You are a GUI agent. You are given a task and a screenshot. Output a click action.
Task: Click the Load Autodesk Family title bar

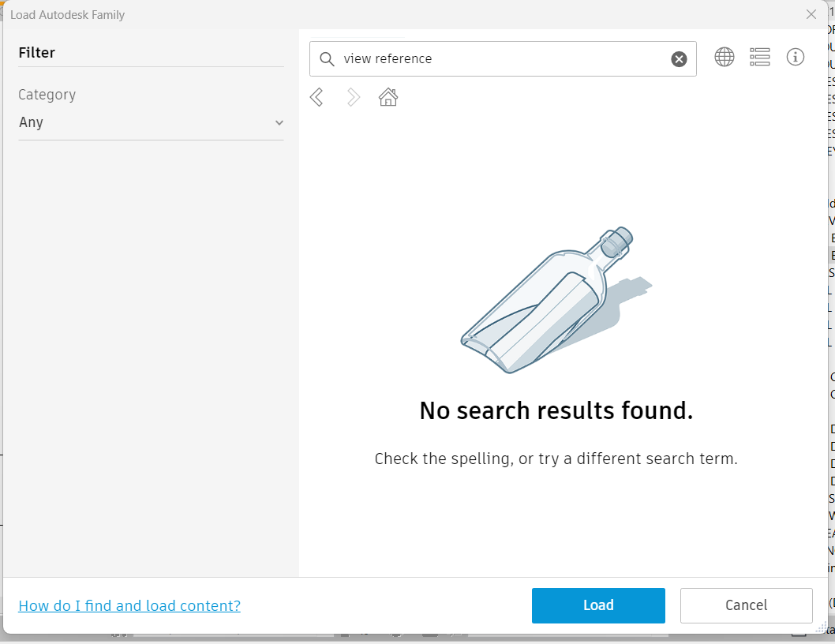(69, 14)
